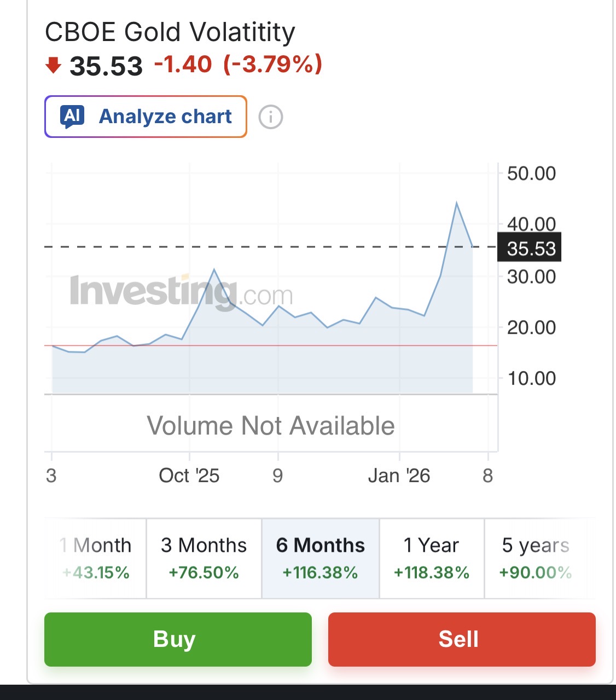Image resolution: width=616 pixels, height=700 pixels.
Task: Click the Volume Not Available text
Action: tap(270, 426)
